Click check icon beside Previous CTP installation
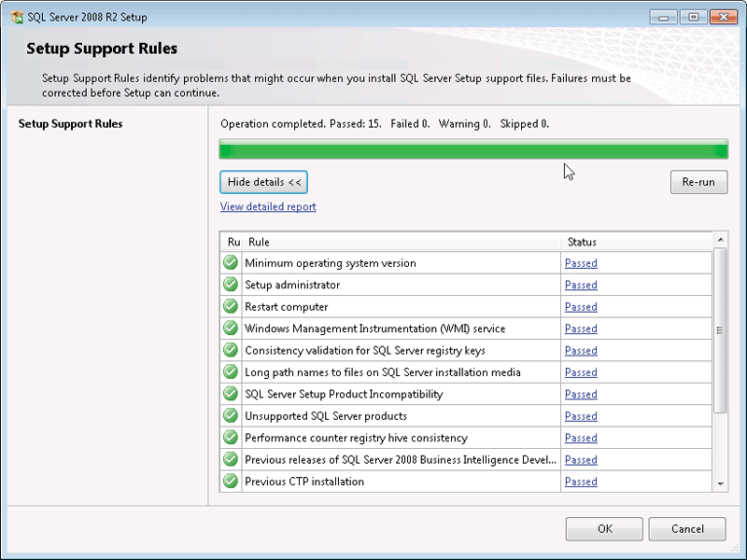This screenshot has width=747, height=560. tap(231, 482)
